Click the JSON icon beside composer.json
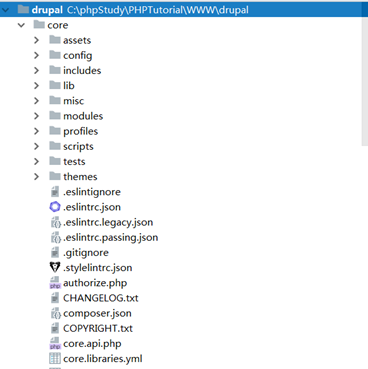 [x=55, y=313]
